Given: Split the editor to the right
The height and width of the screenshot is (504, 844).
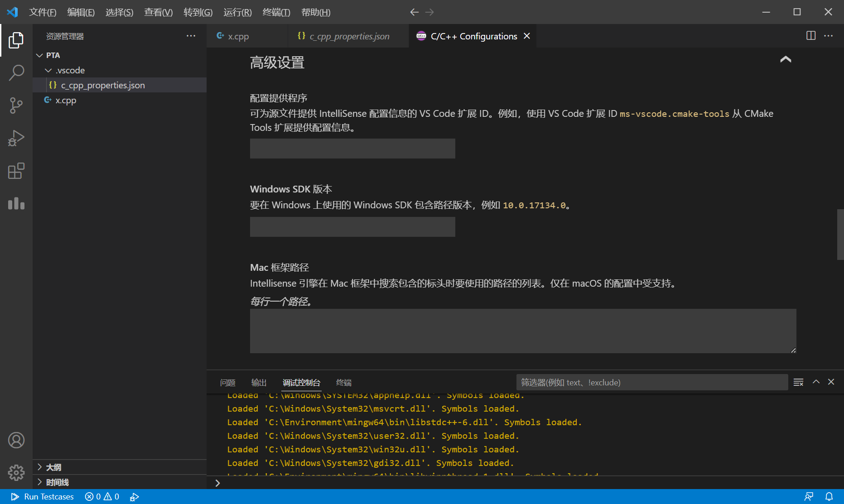Looking at the screenshot, I should click(811, 36).
